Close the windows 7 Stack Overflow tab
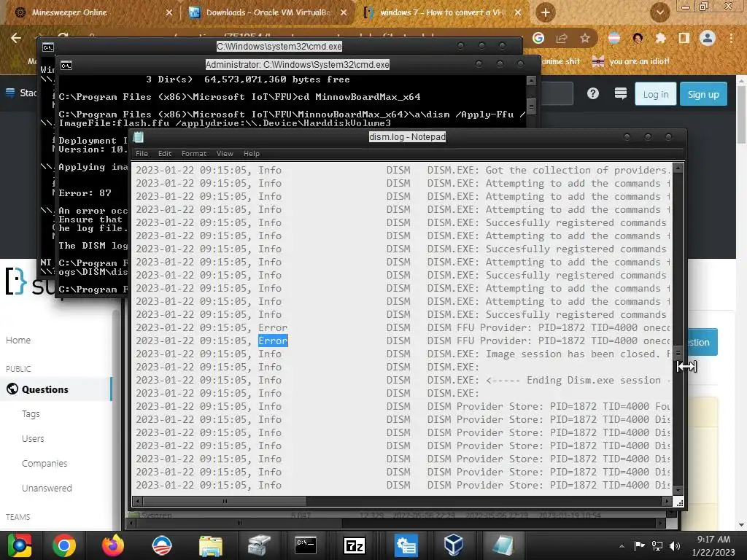The image size is (747, 560). [x=518, y=12]
